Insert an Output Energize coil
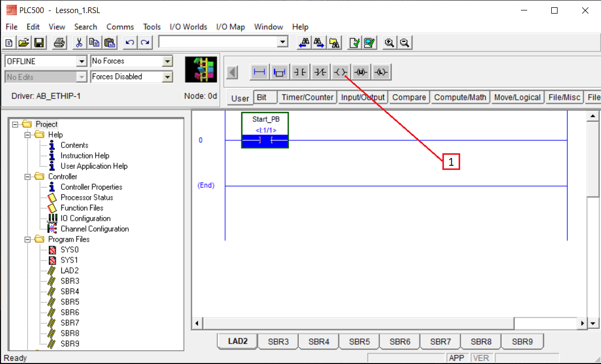This screenshot has height=364, width=601. pos(340,72)
